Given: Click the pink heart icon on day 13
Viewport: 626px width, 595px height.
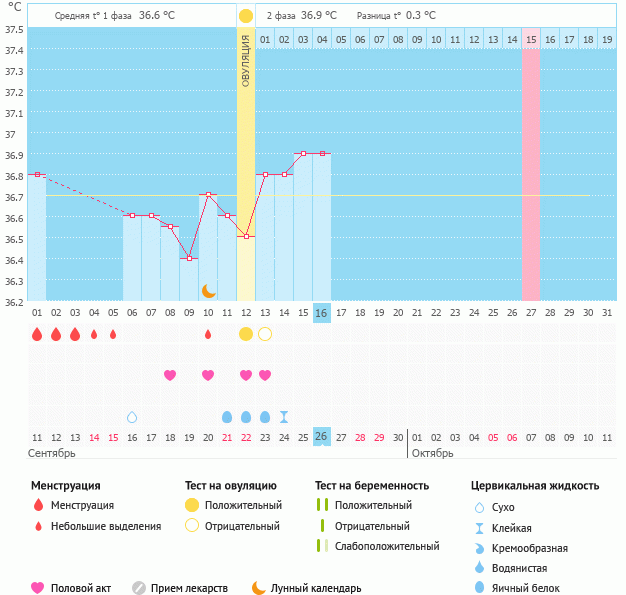Looking at the screenshot, I should [265, 375].
